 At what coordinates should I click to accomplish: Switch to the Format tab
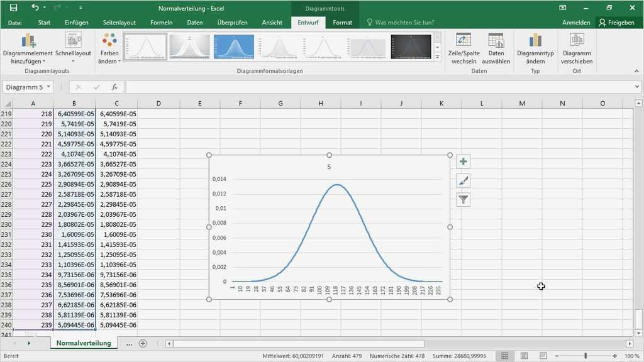click(343, 23)
